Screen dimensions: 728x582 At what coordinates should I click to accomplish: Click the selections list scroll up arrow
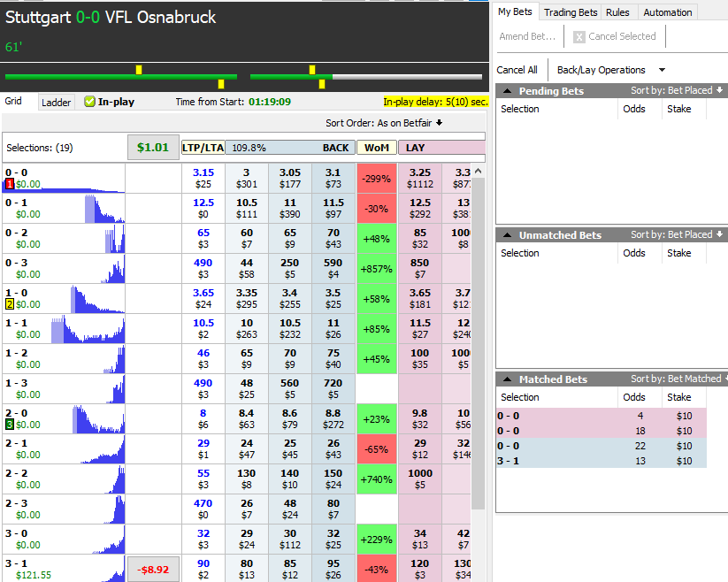(479, 172)
